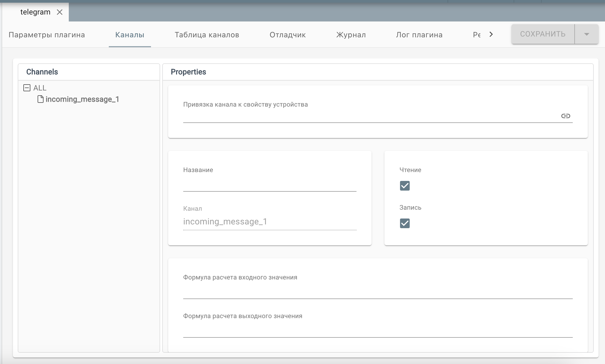Screen dimensions: 605x364
Task: Click the СОХРАНИТЬ button
Action: (543, 34)
